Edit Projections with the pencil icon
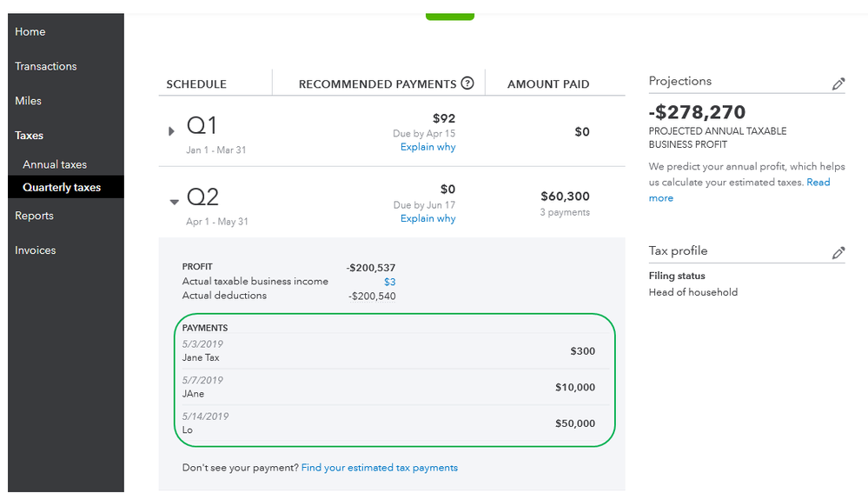The width and height of the screenshot is (868, 500). (x=838, y=83)
